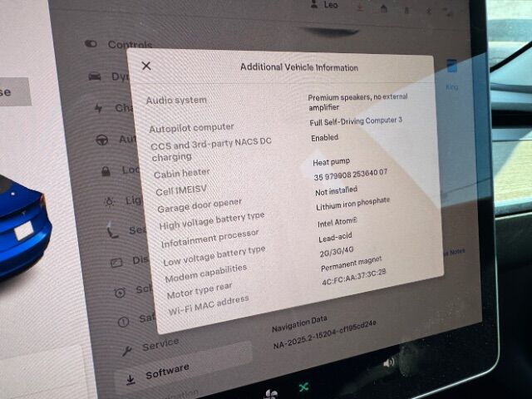Open Autopilot via the steering wheel icon
This screenshot has height=399, width=532.
[101, 140]
